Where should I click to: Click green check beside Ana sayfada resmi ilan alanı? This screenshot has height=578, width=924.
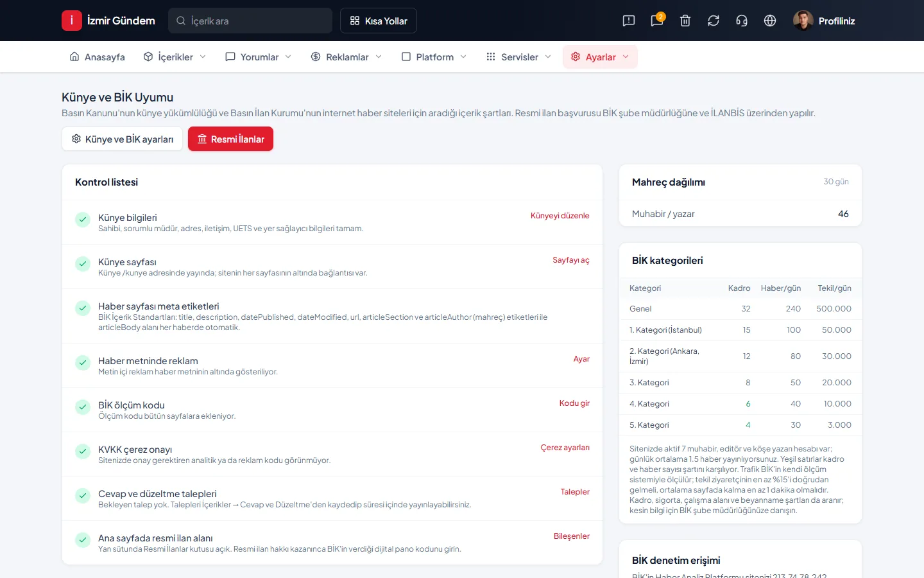click(x=83, y=540)
